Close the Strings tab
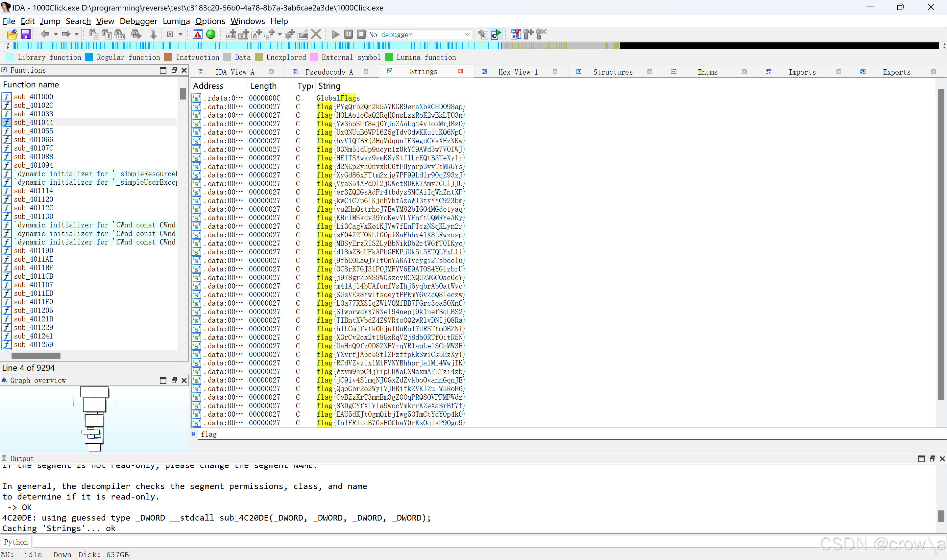The height and width of the screenshot is (560, 947). pyautogui.click(x=460, y=71)
